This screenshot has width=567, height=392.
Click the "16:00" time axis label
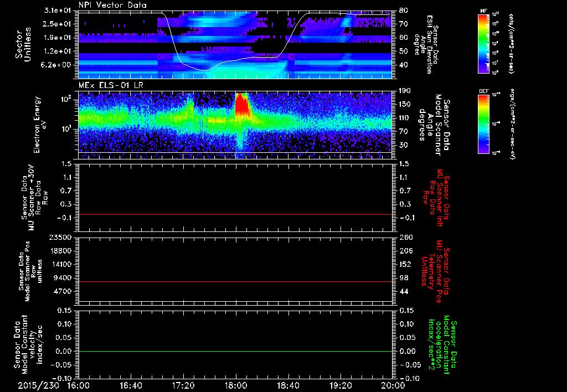[79, 385]
